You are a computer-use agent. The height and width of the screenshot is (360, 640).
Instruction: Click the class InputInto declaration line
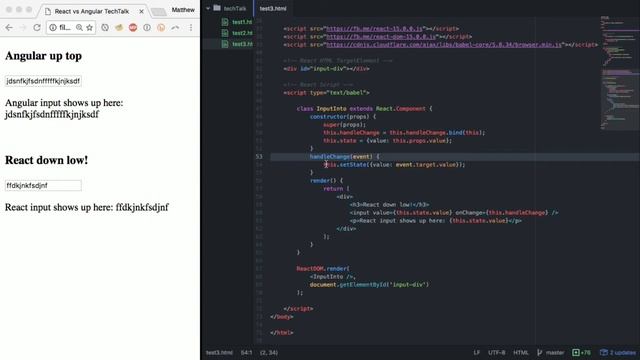tap(364, 109)
